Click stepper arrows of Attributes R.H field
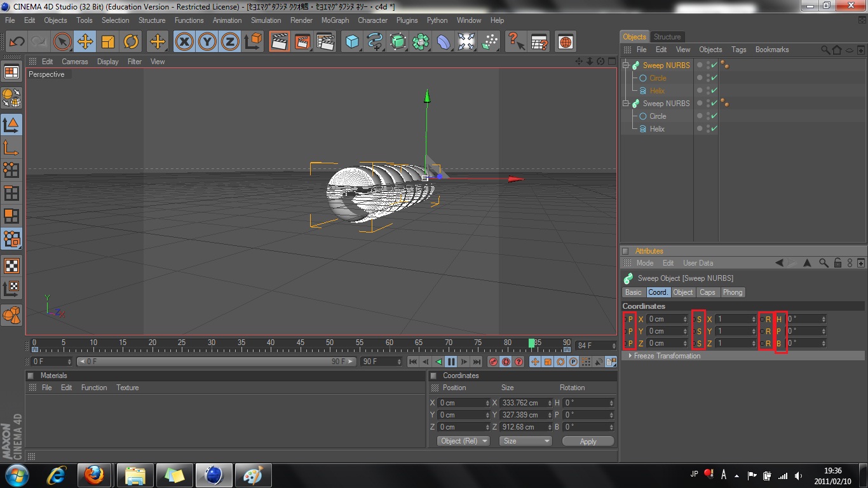Viewport: 868px width, 488px height. tap(824, 319)
